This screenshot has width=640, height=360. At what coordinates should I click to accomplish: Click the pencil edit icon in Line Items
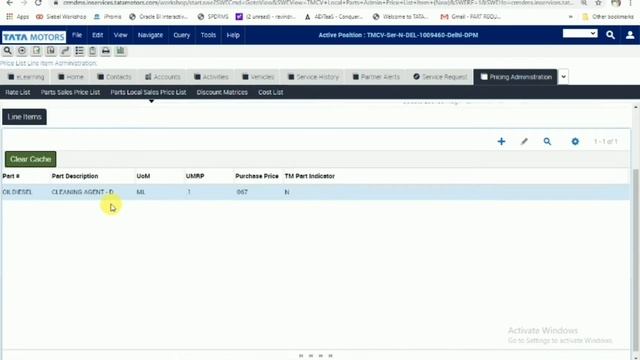tap(524, 141)
